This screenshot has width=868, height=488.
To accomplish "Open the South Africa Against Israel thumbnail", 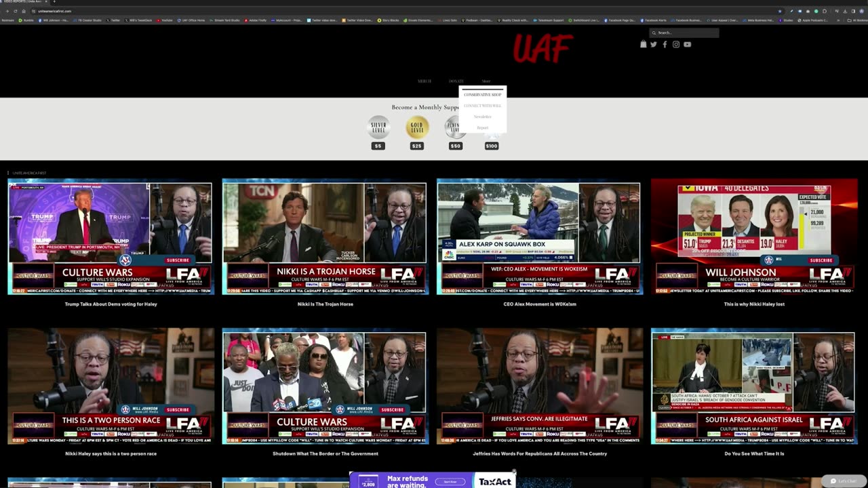I will click(754, 386).
